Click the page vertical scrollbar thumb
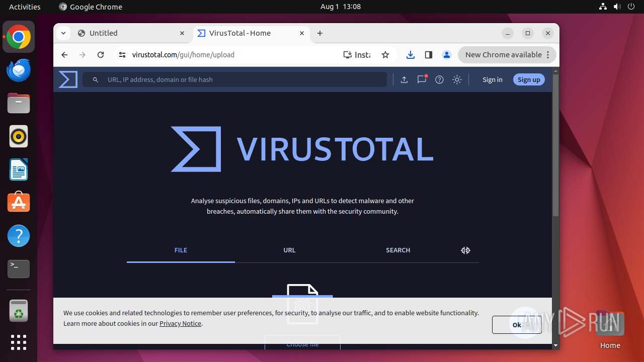This screenshot has height=362, width=644. 555,145
